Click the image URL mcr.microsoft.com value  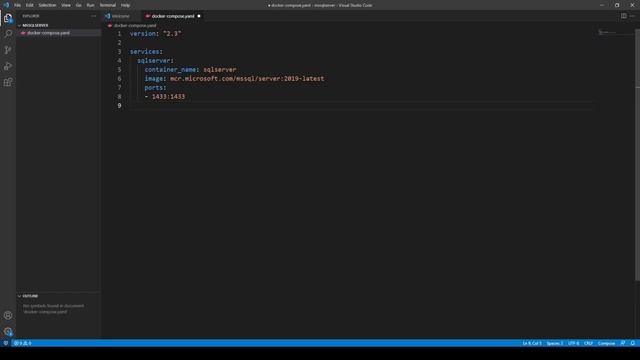247,78
